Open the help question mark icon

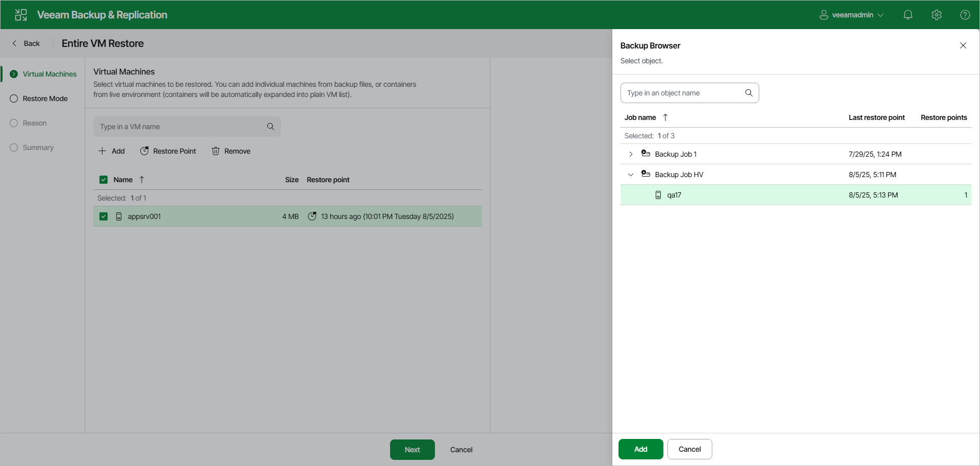[x=965, y=15]
